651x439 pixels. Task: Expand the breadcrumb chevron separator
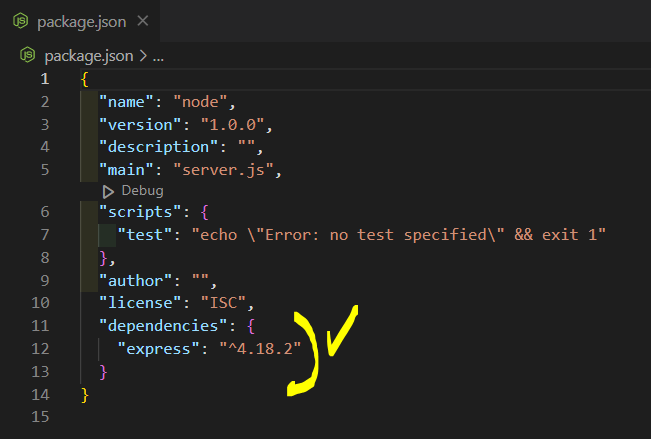[143, 56]
